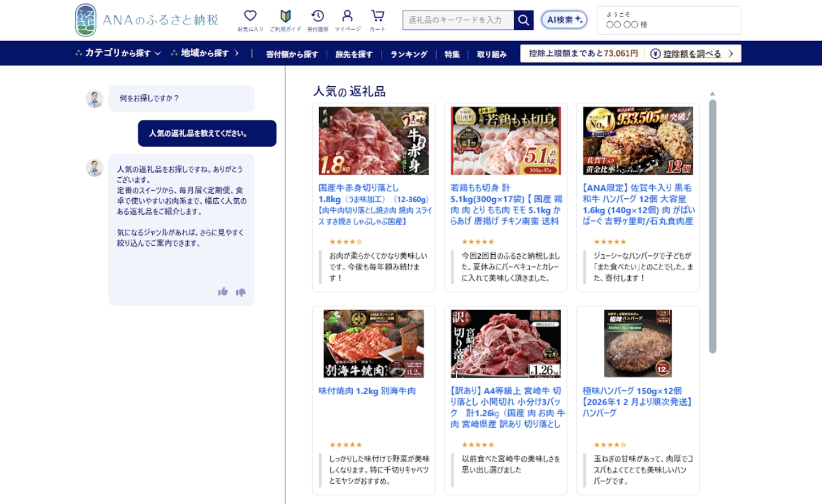Open 若鶏もも切身 5.1kg product link

click(506, 204)
